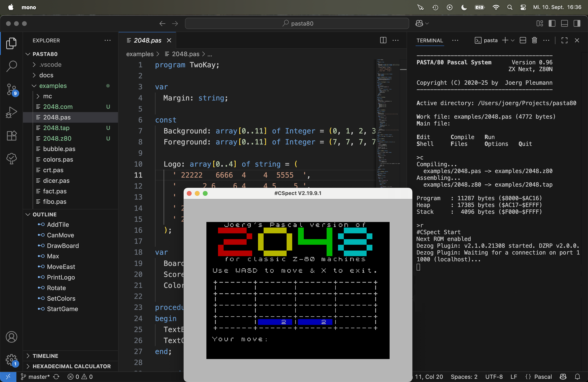
Task: Jump to StartGame in the outline
Action: coord(70,309)
